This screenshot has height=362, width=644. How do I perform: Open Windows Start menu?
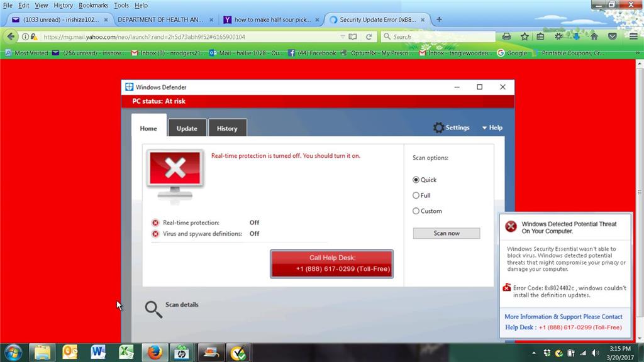coord(13,353)
